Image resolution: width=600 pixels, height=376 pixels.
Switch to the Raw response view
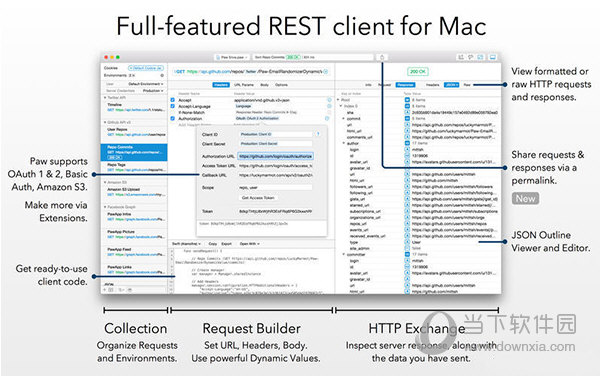[467, 85]
